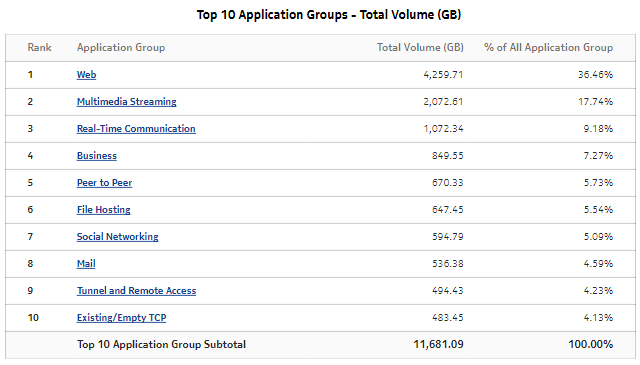
Task: Click the Top 10 Application Group Subtotal label
Action: point(162,344)
